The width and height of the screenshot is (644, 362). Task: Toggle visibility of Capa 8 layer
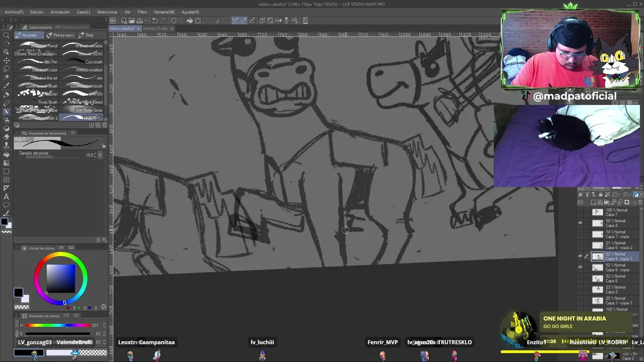coord(580,223)
